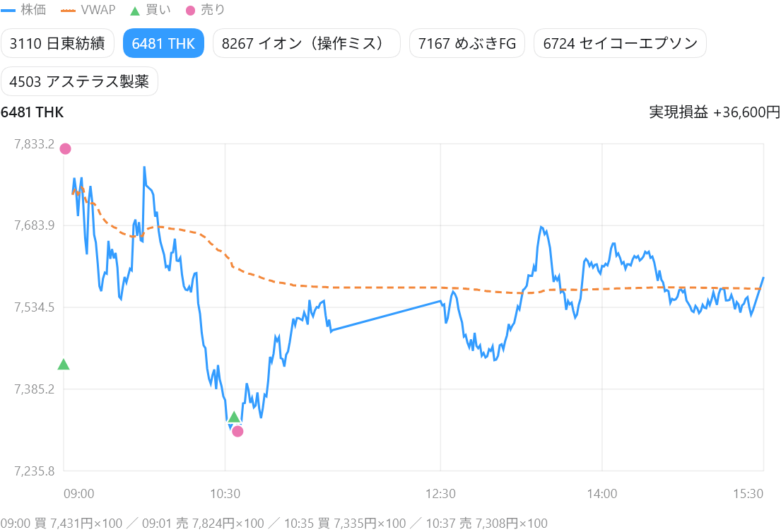Toggle the 株価 legend line series
The height and width of the screenshot is (532, 781).
[x=24, y=9]
